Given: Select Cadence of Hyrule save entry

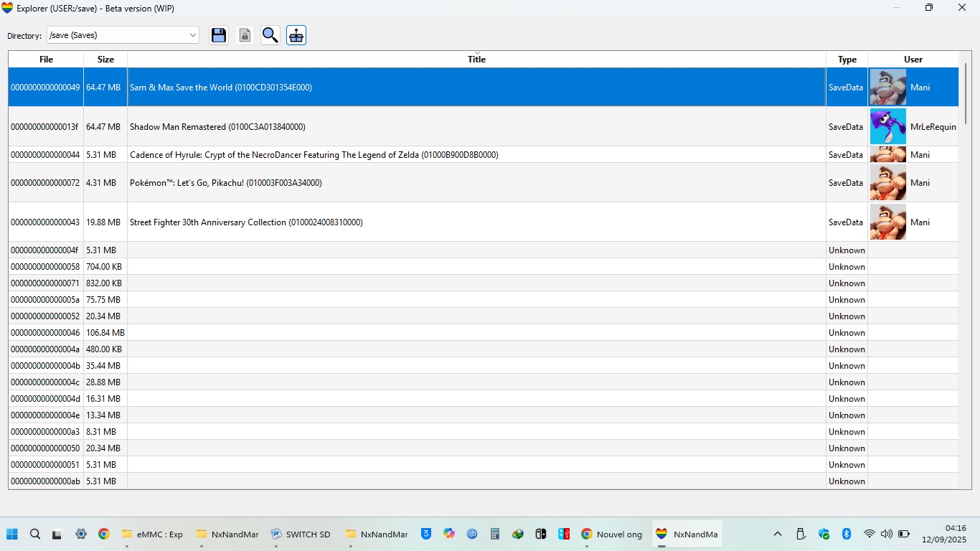Looking at the screenshot, I should (484, 155).
